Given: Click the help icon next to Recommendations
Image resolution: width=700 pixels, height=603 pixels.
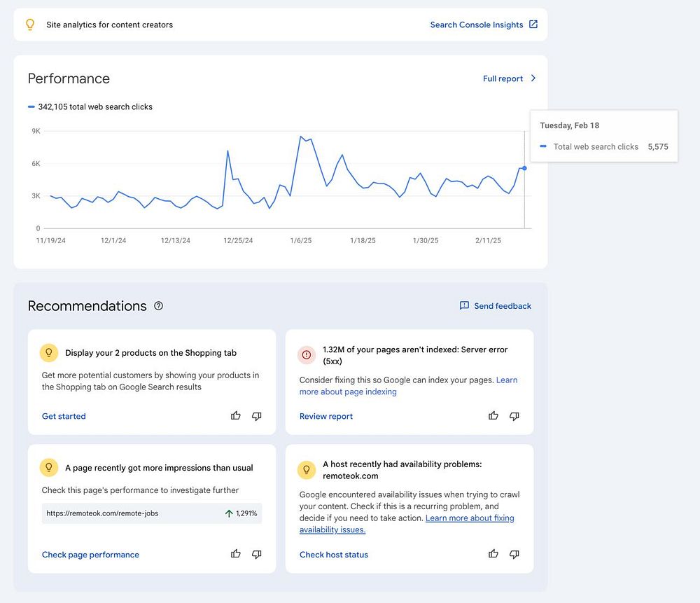Looking at the screenshot, I should click(x=158, y=306).
